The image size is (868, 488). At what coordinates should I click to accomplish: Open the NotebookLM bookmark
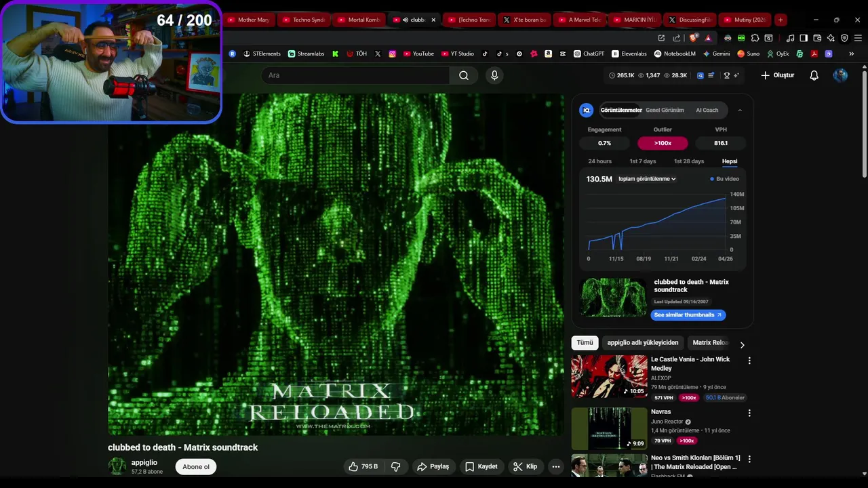tap(675, 54)
